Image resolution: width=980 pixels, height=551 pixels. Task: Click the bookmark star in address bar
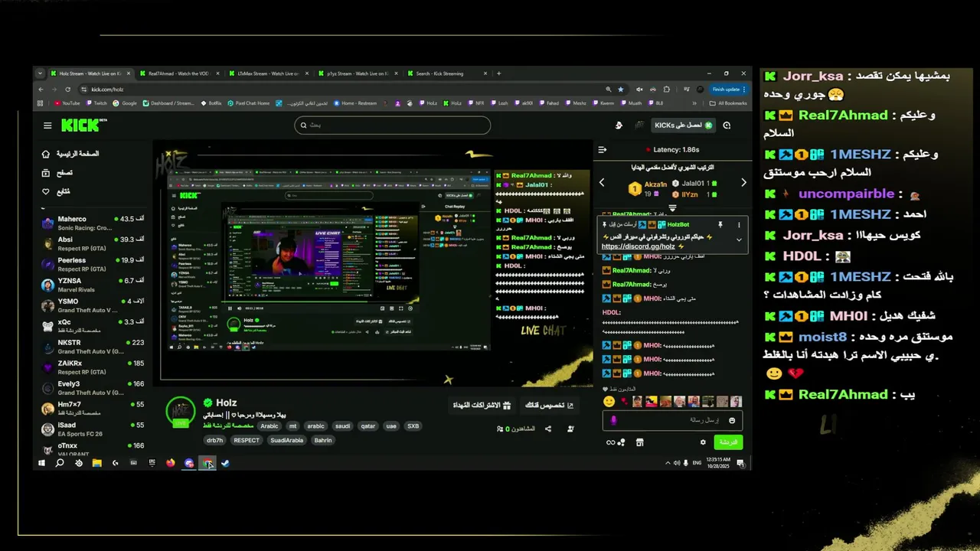(621, 89)
